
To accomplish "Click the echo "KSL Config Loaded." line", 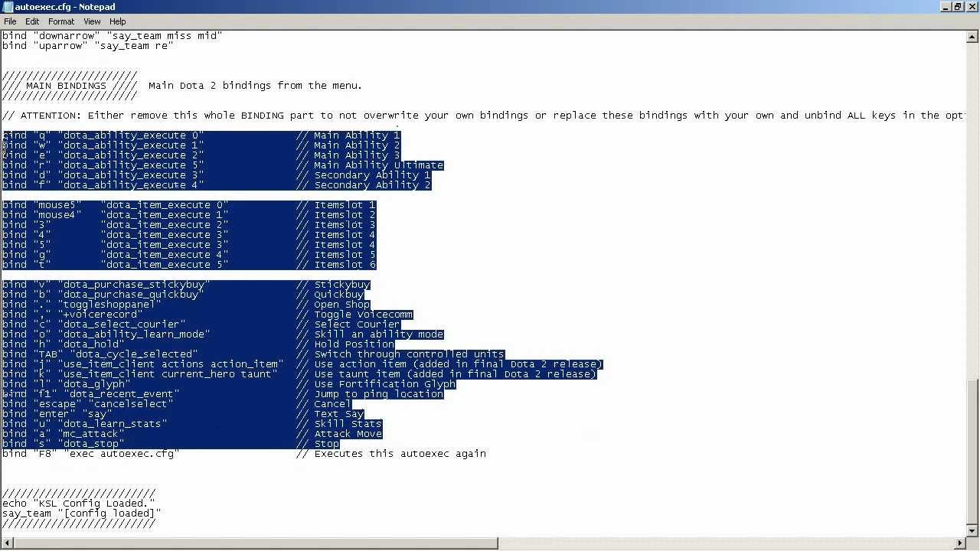I will (78, 504).
